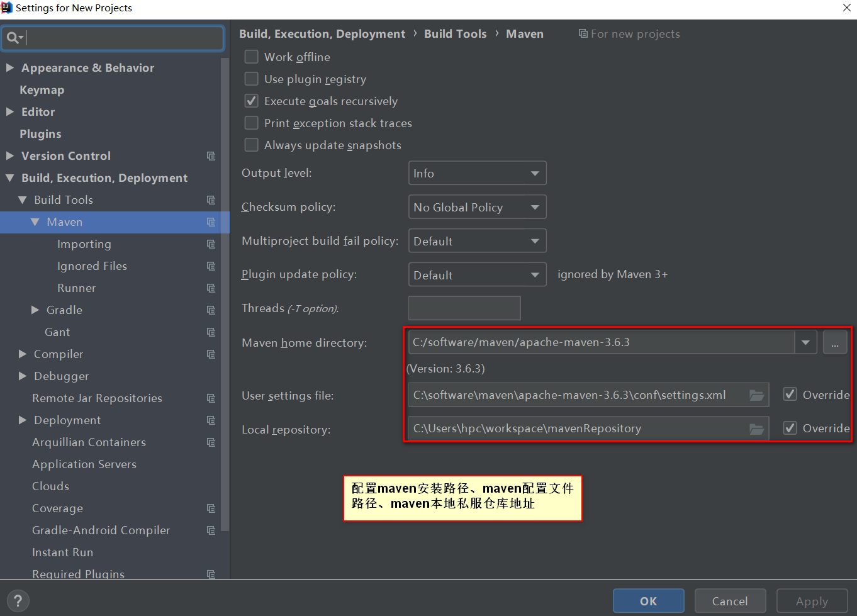857x616 pixels.
Task: Click the project-level icon beside Runner
Action: tap(211, 288)
